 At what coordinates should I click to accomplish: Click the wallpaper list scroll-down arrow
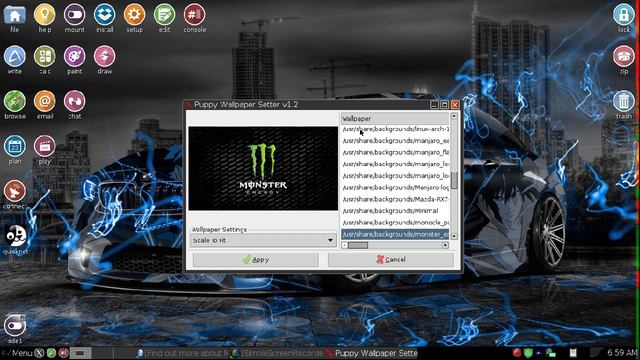[454, 237]
